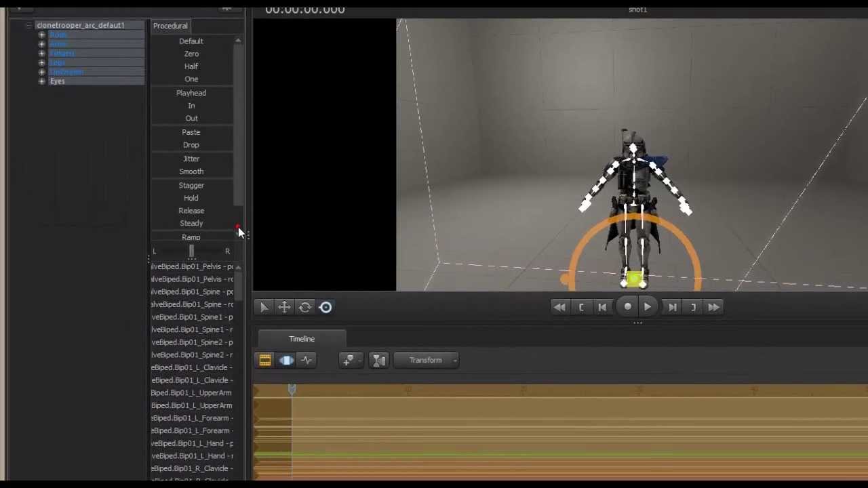Click the hourglass icon beside Transform
The height and width of the screenshot is (488, 868).
click(x=379, y=361)
